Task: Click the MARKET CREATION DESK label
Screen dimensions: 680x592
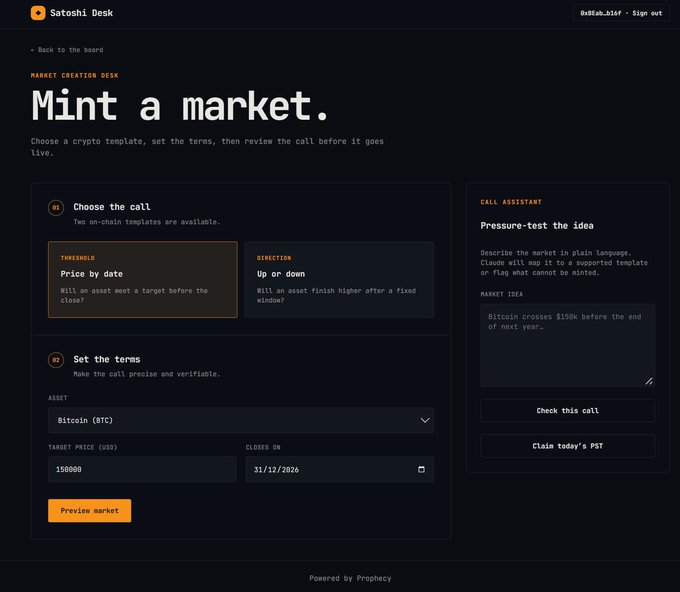Action: pos(75,75)
